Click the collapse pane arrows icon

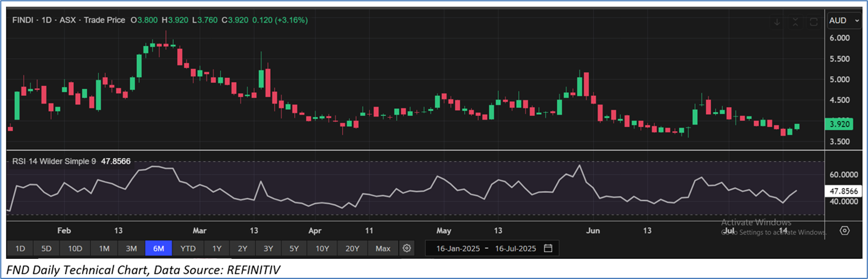[x=795, y=22]
